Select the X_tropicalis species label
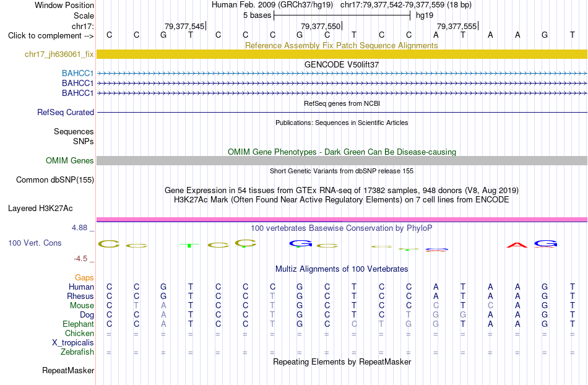Image resolution: width=588 pixels, height=385 pixels. pos(73,343)
